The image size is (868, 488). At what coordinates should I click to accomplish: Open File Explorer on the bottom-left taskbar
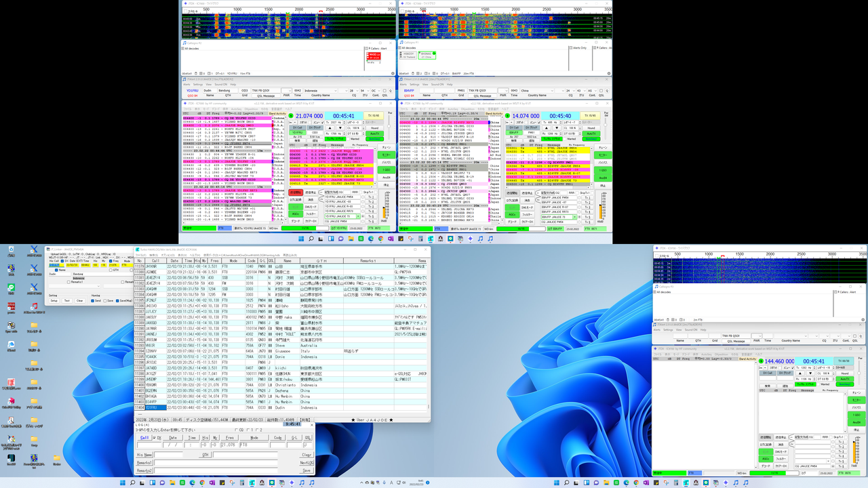click(x=172, y=483)
